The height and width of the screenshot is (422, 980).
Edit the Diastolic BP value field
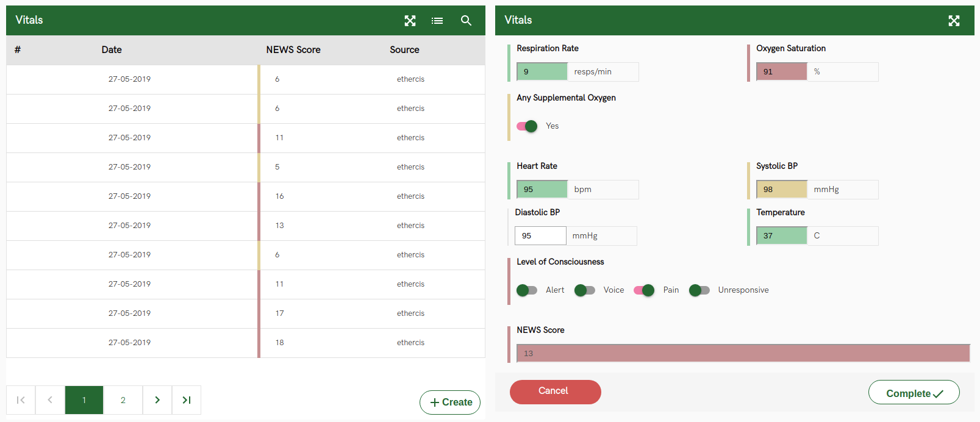(x=540, y=236)
